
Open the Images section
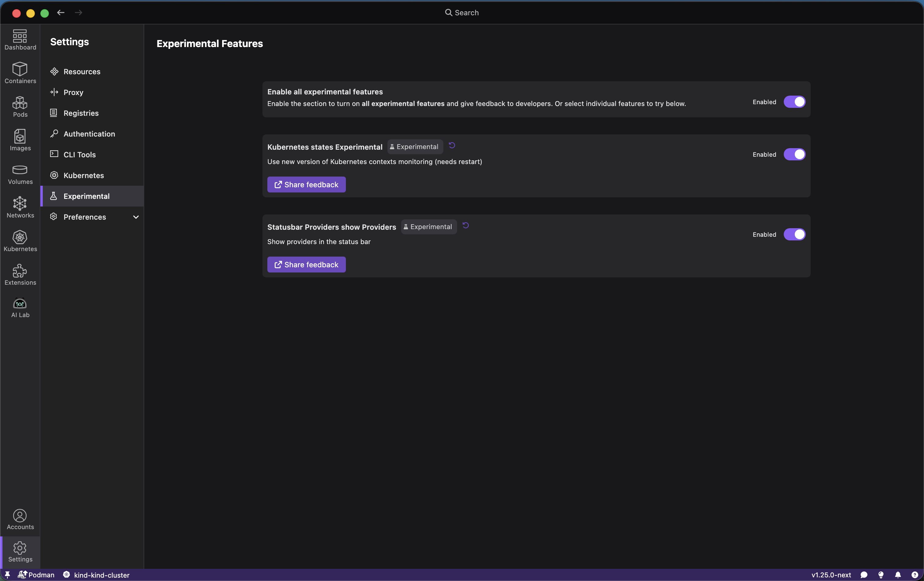tap(20, 140)
